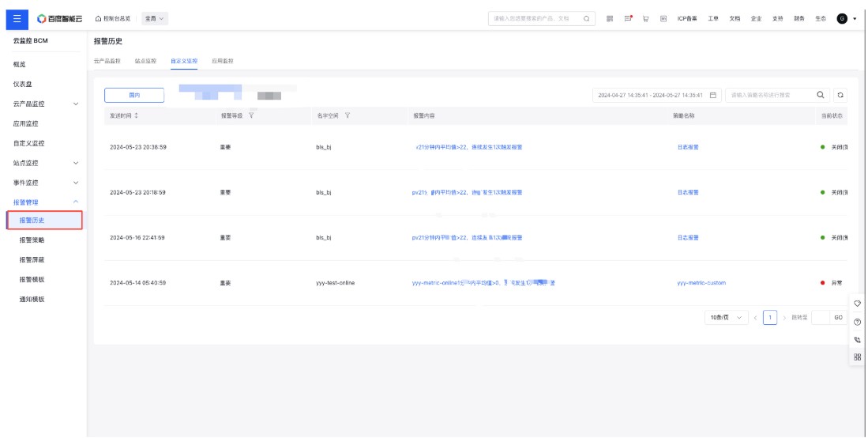The image size is (868, 438).
Task: Open 生态 in top bar
Action: 821,18
